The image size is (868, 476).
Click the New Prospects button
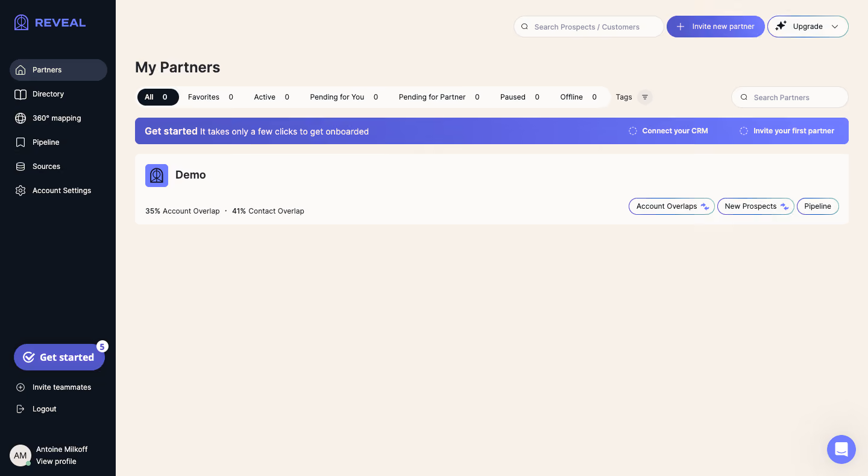pyautogui.click(x=756, y=206)
